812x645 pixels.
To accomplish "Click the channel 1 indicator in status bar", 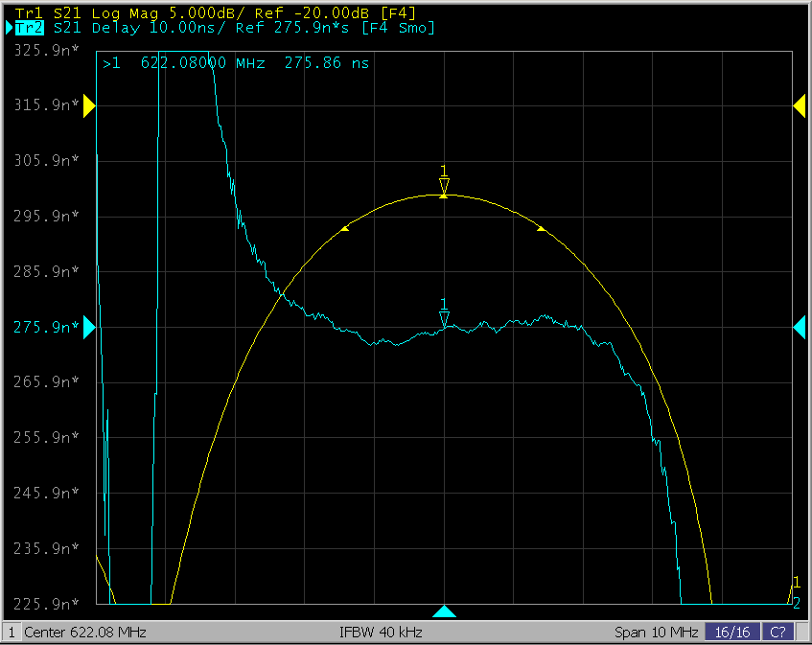I will [x=12, y=633].
